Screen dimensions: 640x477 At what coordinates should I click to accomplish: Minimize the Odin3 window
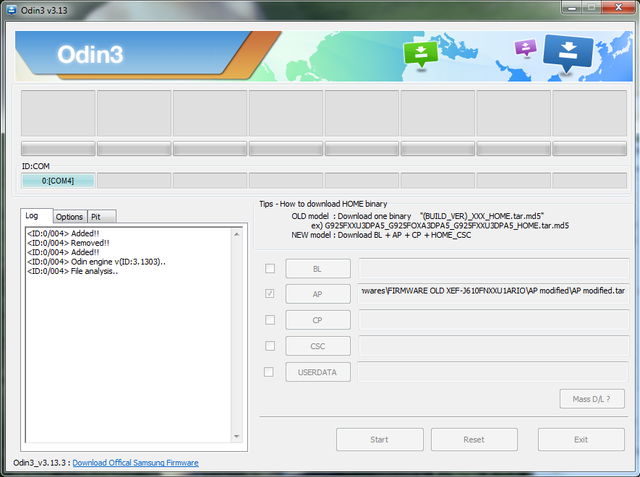coord(572,8)
